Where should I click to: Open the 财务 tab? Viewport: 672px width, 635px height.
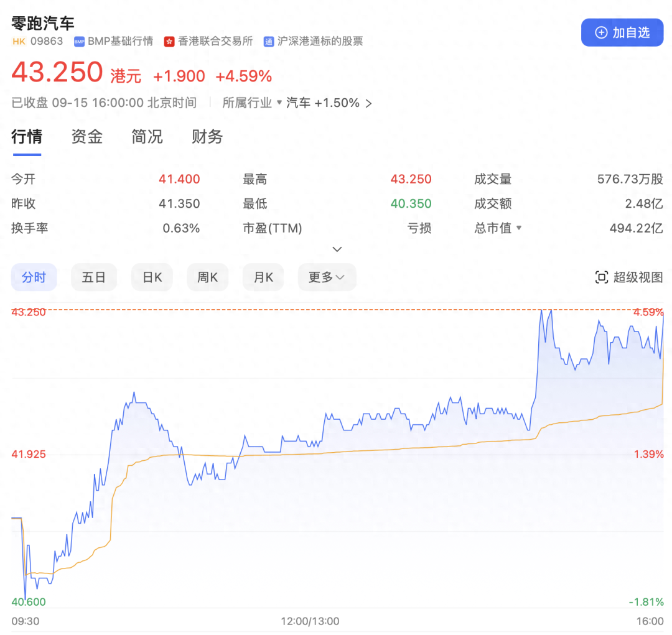(207, 137)
